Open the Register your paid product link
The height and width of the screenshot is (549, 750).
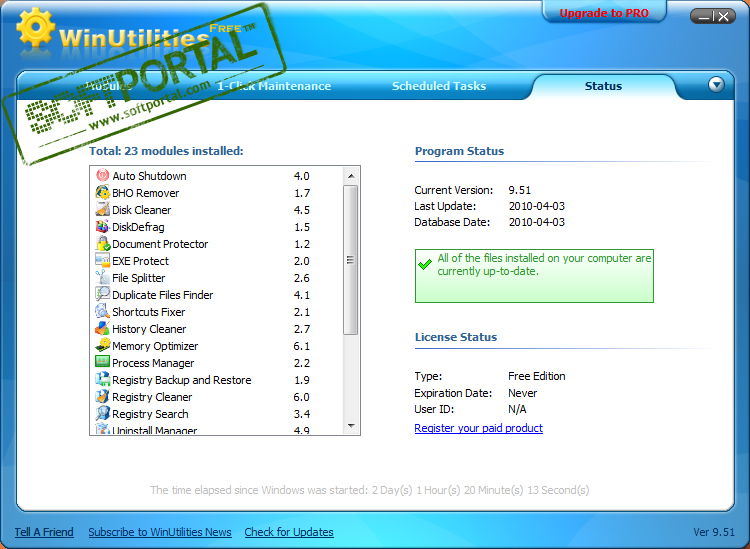click(x=478, y=428)
